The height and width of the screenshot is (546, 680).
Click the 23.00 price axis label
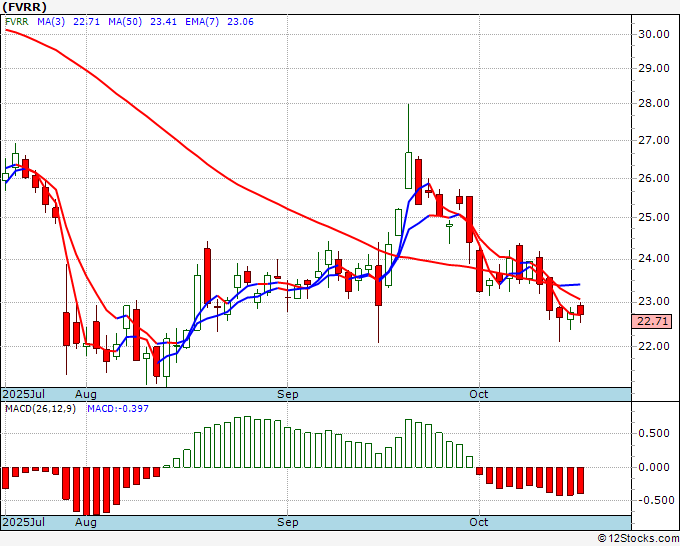[654, 301]
